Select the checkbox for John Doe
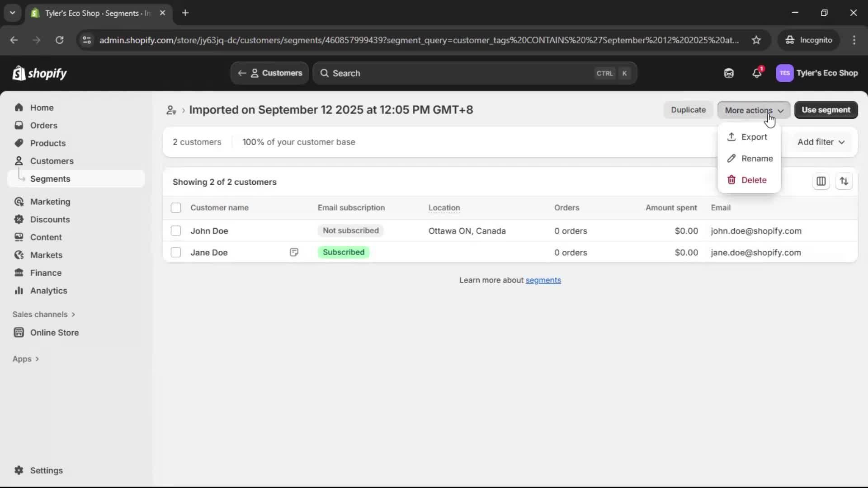The width and height of the screenshot is (868, 488). (176, 230)
